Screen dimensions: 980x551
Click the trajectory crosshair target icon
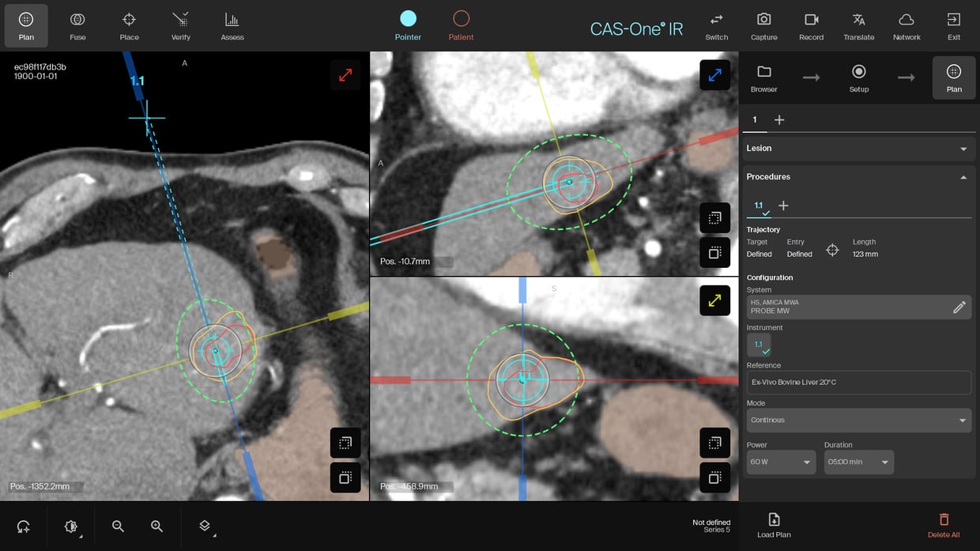click(x=832, y=250)
